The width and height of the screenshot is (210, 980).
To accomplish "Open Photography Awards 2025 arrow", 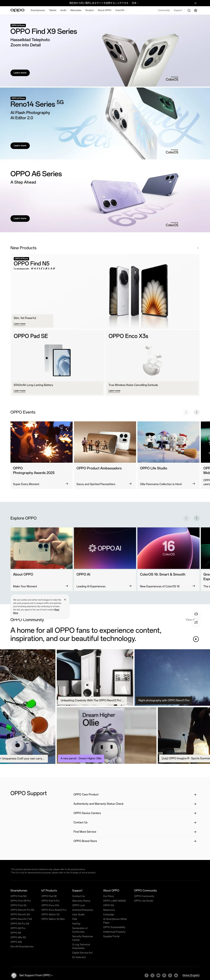I will pos(67,484).
